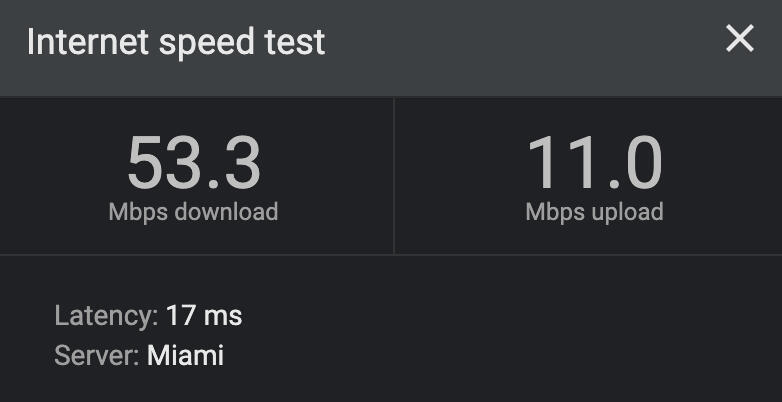Viewport: 782px width, 402px height.
Task: Click empty space left of 53.3 value
Action: point(60,165)
